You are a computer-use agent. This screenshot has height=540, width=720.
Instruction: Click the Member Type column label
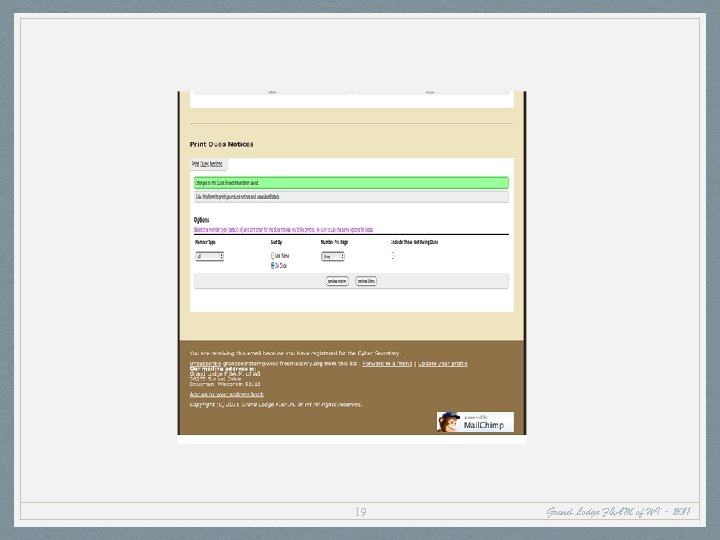coord(205,242)
